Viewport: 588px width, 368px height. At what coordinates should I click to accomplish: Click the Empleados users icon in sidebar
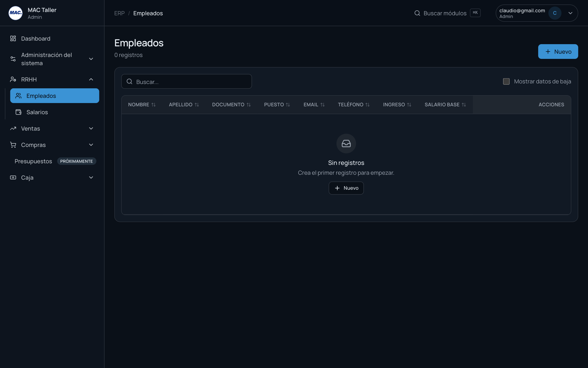[x=19, y=96]
